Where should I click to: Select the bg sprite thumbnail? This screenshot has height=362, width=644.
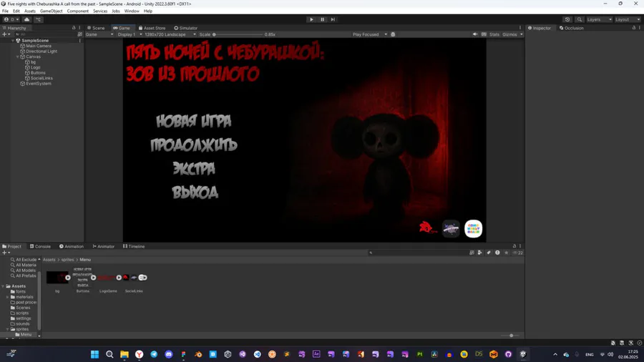[x=57, y=278]
